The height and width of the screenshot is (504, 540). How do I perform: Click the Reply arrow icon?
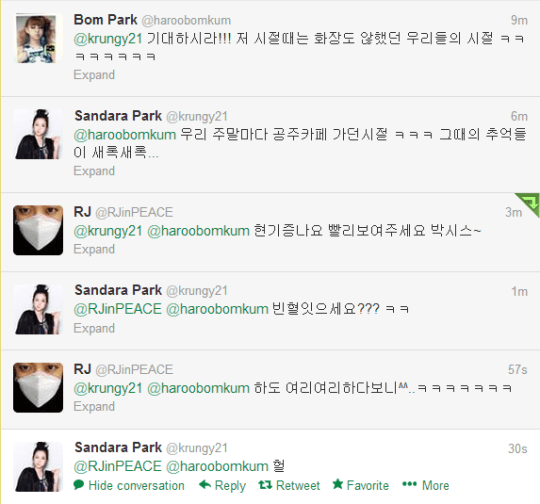[205, 484]
